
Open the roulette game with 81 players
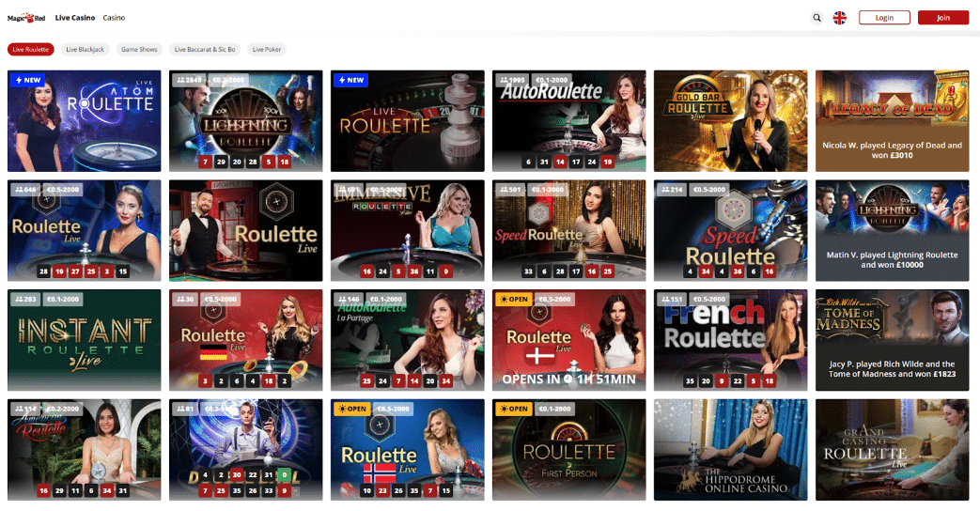pos(245,450)
